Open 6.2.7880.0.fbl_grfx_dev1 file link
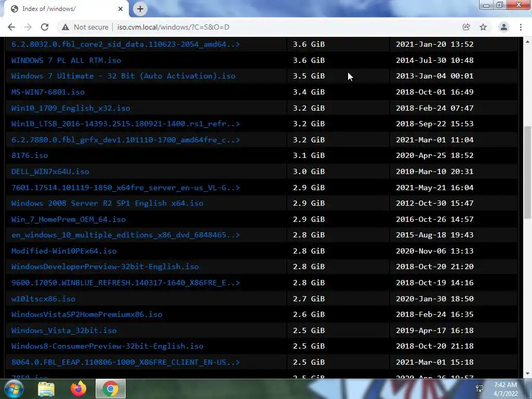This screenshot has height=399, width=532. click(x=126, y=140)
